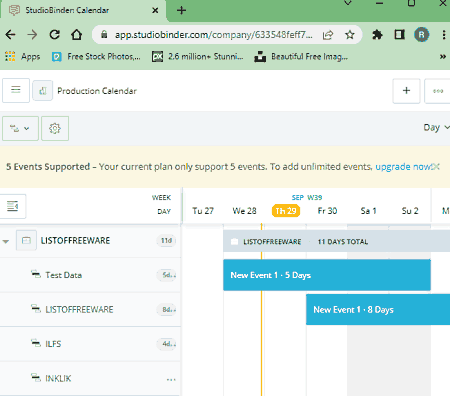450x396 pixels.
Task: Click the project icon next to Production Calendar
Action: tap(43, 91)
